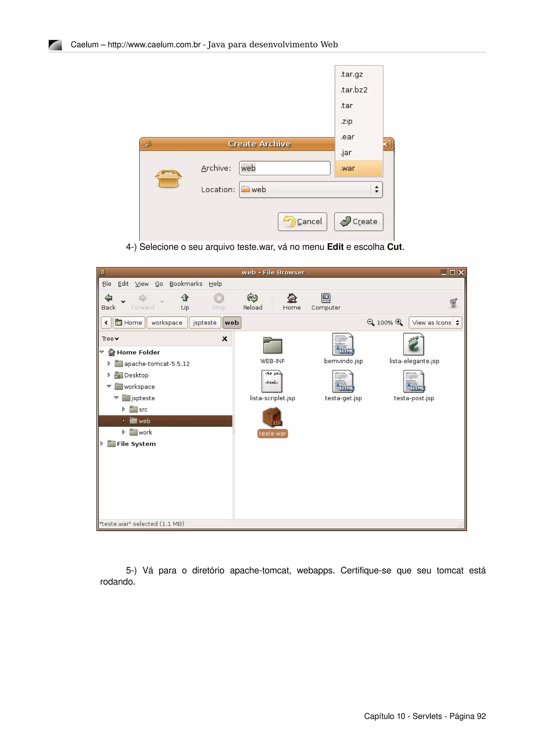Select the WEB-INF folder icon

[x=272, y=345]
